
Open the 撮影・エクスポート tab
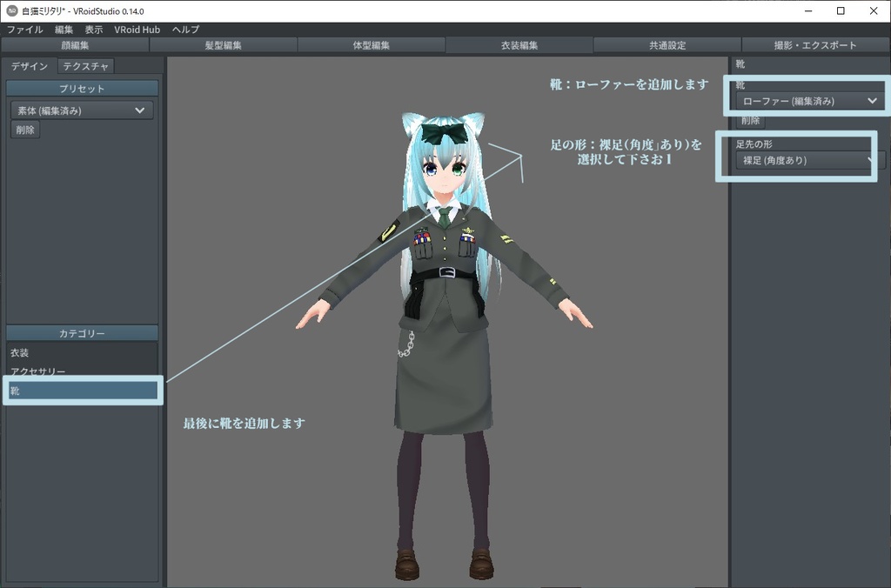tap(814, 45)
